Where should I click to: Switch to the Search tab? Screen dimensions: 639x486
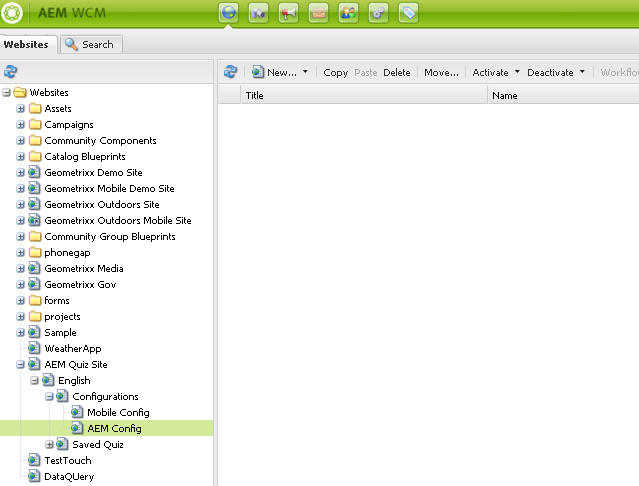tap(91, 44)
